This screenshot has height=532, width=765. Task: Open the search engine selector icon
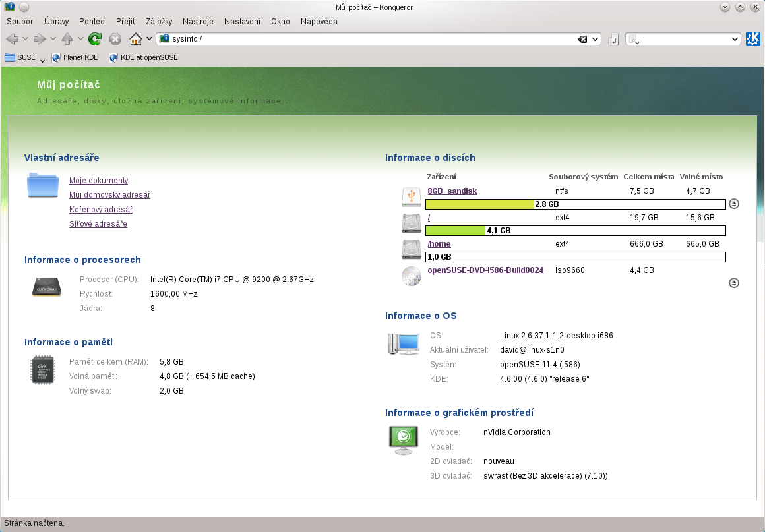(x=633, y=39)
